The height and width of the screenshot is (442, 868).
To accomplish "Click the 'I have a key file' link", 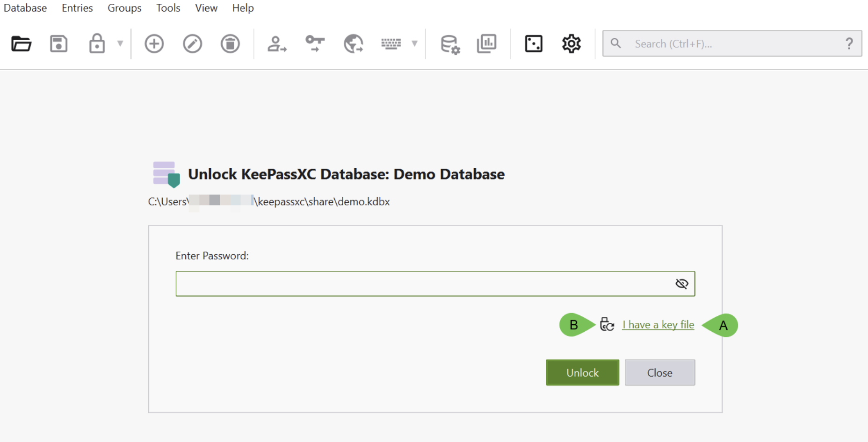I will pos(658,325).
